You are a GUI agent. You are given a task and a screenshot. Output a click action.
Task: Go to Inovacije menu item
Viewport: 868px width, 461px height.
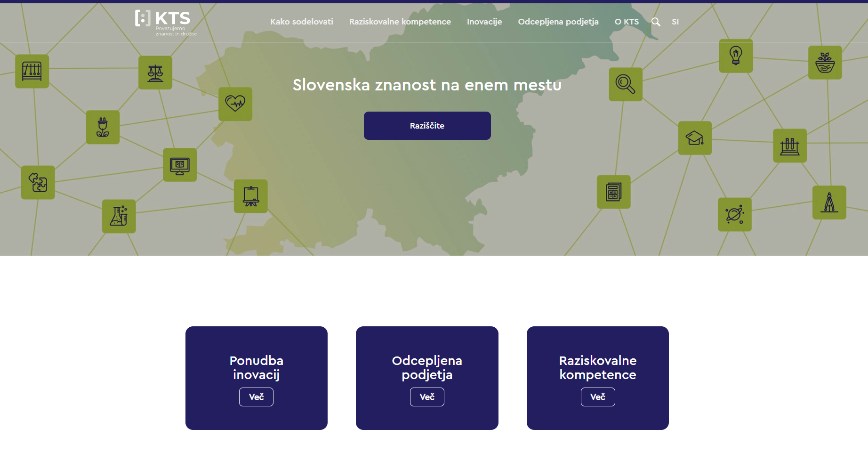point(484,22)
